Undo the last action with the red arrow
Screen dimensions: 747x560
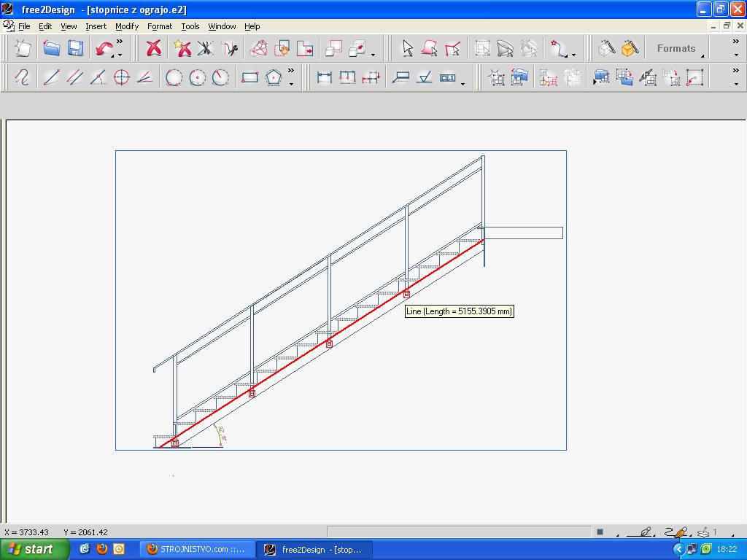(x=104, y=48)
